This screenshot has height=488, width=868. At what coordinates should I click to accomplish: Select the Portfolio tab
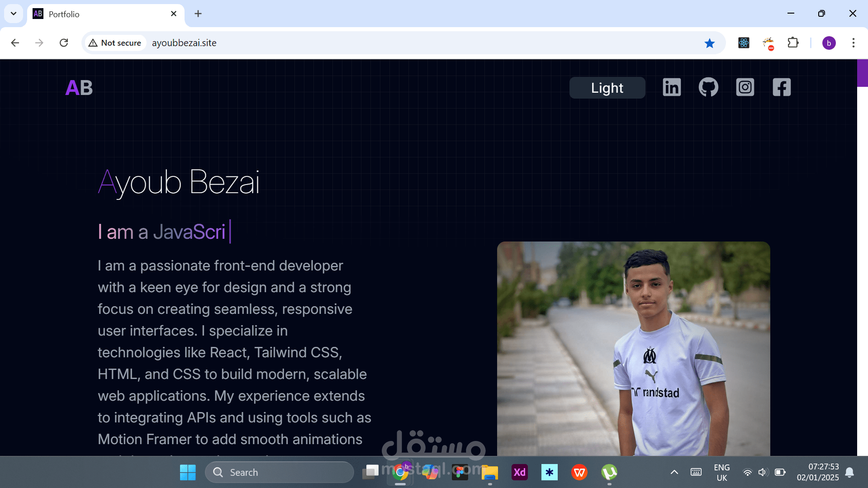click(x=106, y=14)
